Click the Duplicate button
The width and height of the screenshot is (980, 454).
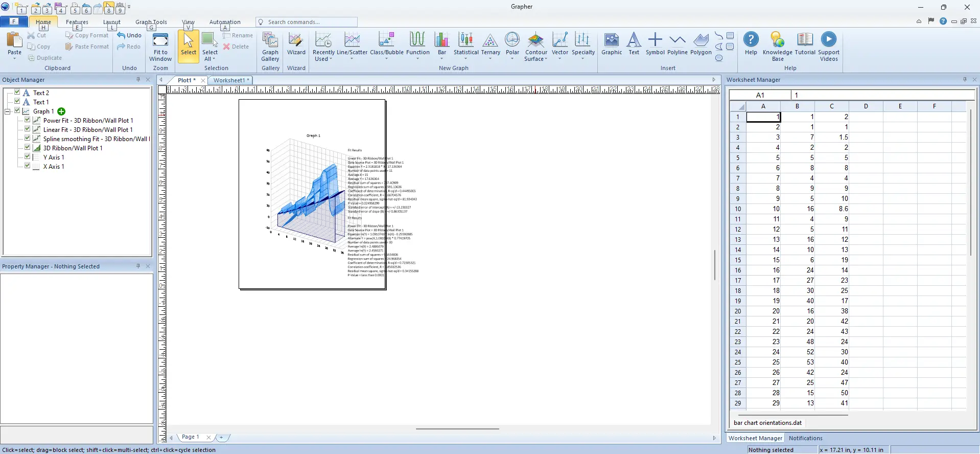click(44, 58)
